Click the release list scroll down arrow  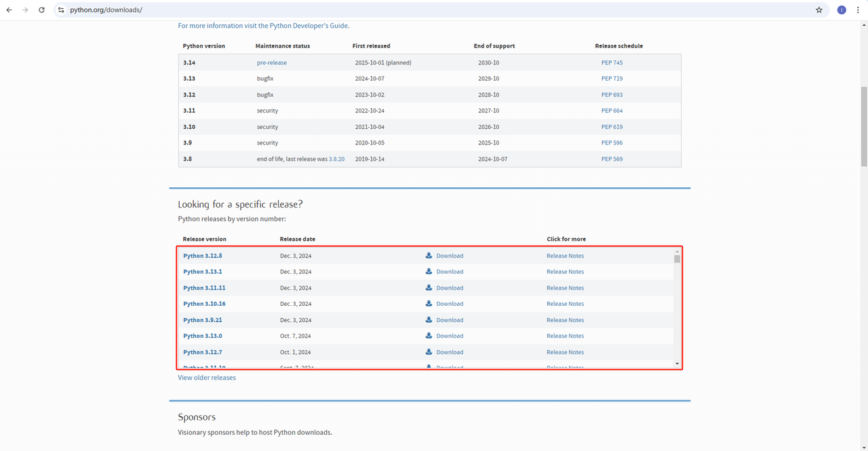pos(677,364)
